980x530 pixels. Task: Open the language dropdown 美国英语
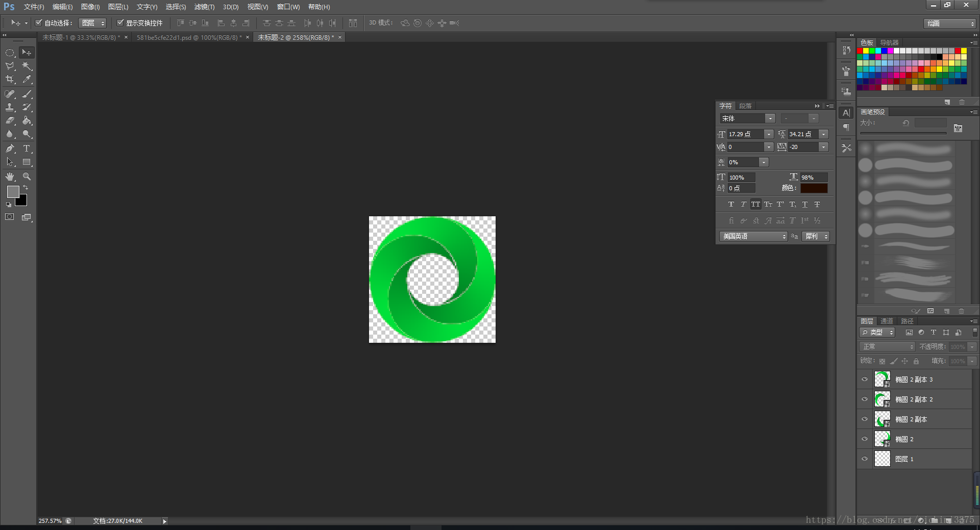[x=753, y=236]
